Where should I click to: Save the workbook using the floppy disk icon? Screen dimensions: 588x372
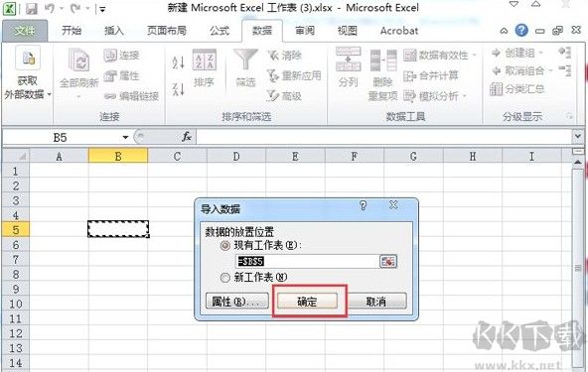[31, 9]
